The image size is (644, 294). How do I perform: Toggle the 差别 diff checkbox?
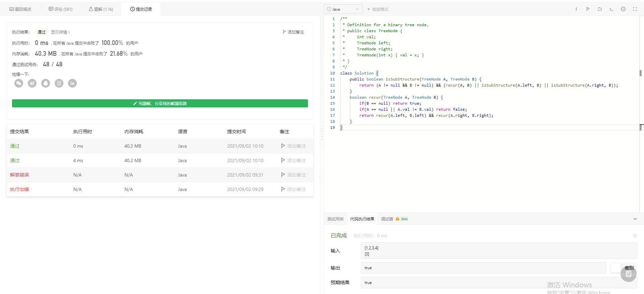615,268
